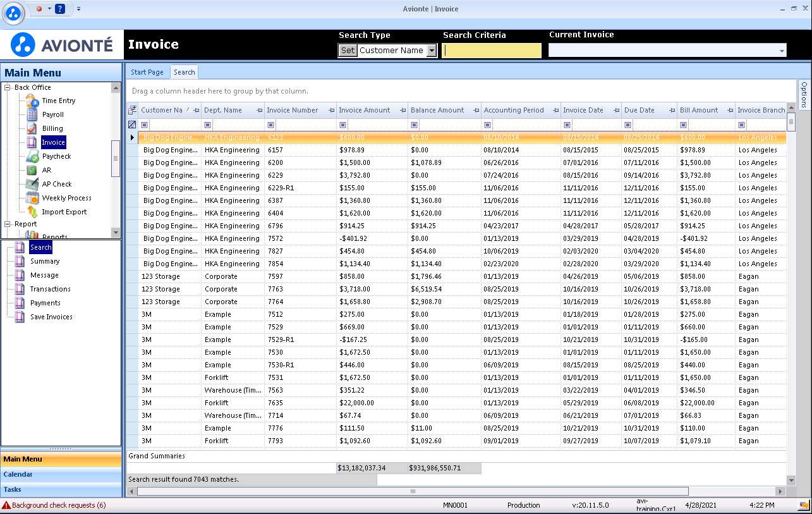The image size is (812, 514).
Task: Click the grid horizontal scrollbar thumb
Action: click(x=413, y=491)
